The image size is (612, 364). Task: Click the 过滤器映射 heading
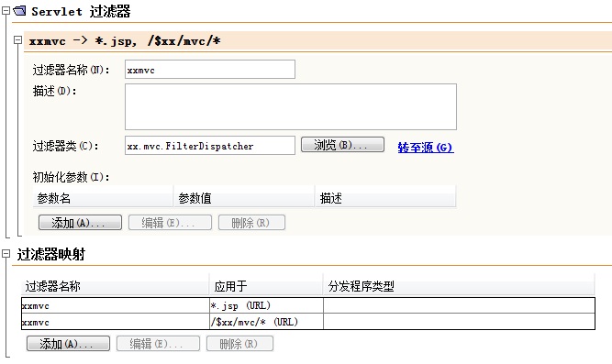coord(51,254)
